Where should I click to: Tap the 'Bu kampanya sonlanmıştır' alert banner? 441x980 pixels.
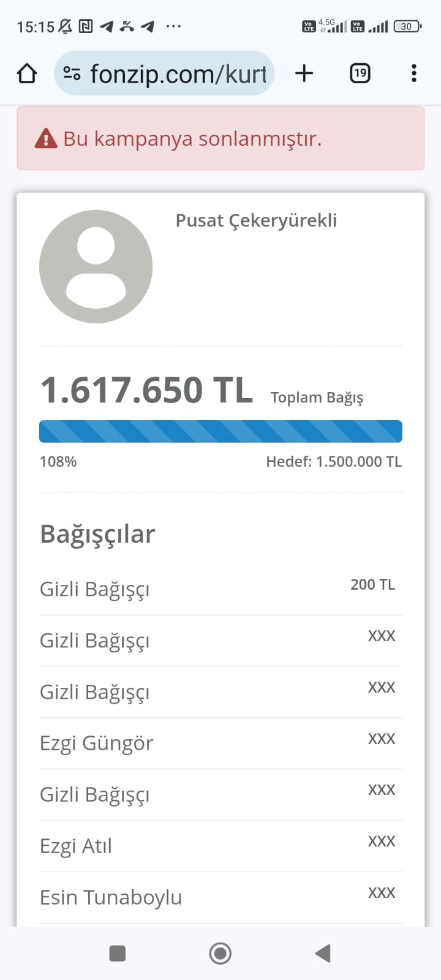[x=221, y=138]
